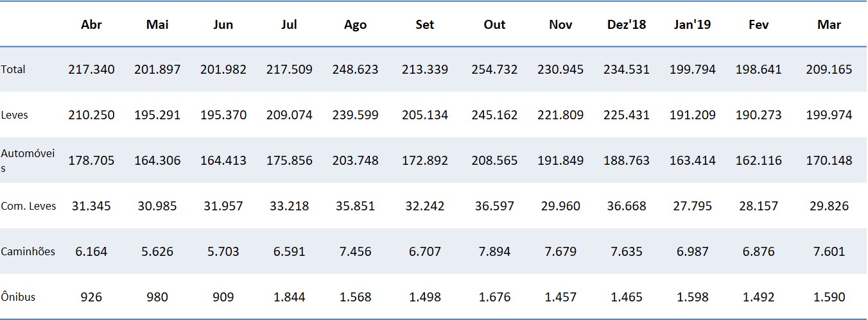Image resolution: width=868 pixels, height=320 pixels.
Task: Click the Total row label
Action: point(13,69)
